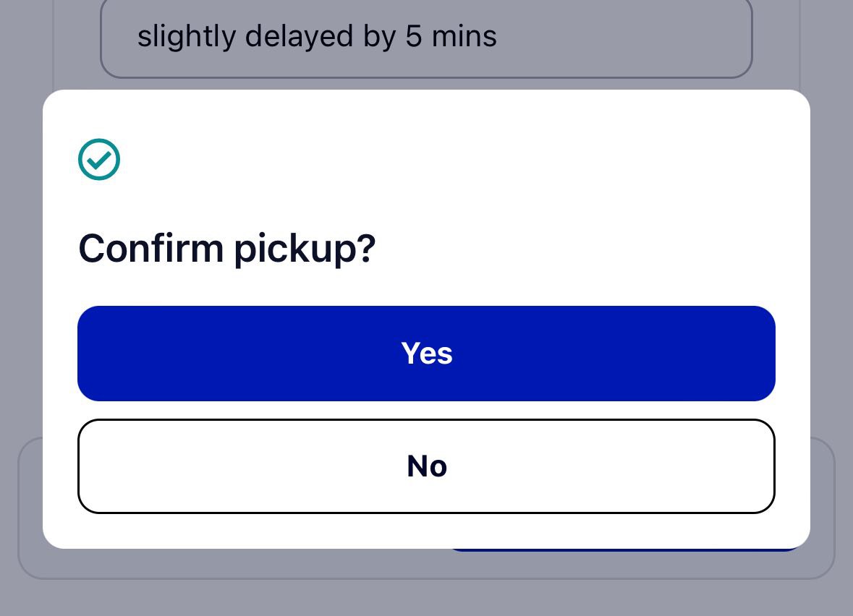Select the 'slightly delayed by 5 mins' field
Viewport: 853px width, 616px height.
click(427, 37)
